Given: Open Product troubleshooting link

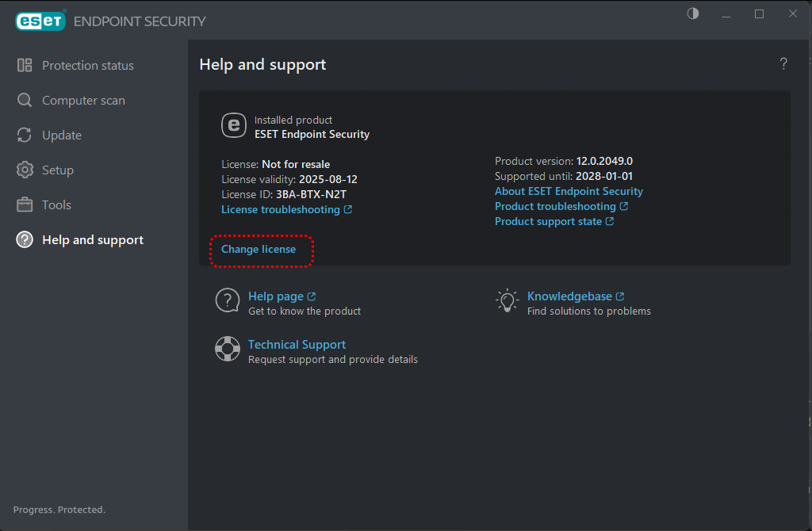Looking at the screenshot, I should tap(555, 207).
